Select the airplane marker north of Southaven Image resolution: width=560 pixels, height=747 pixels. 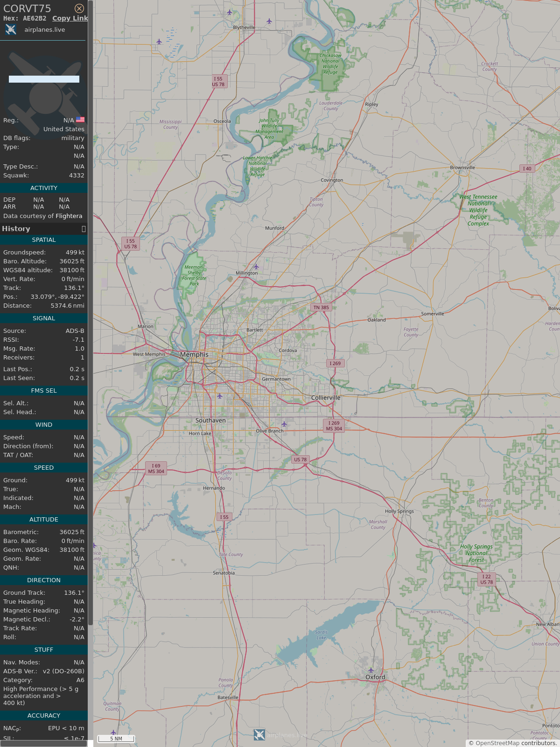pyautogui.click(x=220, y=396)
